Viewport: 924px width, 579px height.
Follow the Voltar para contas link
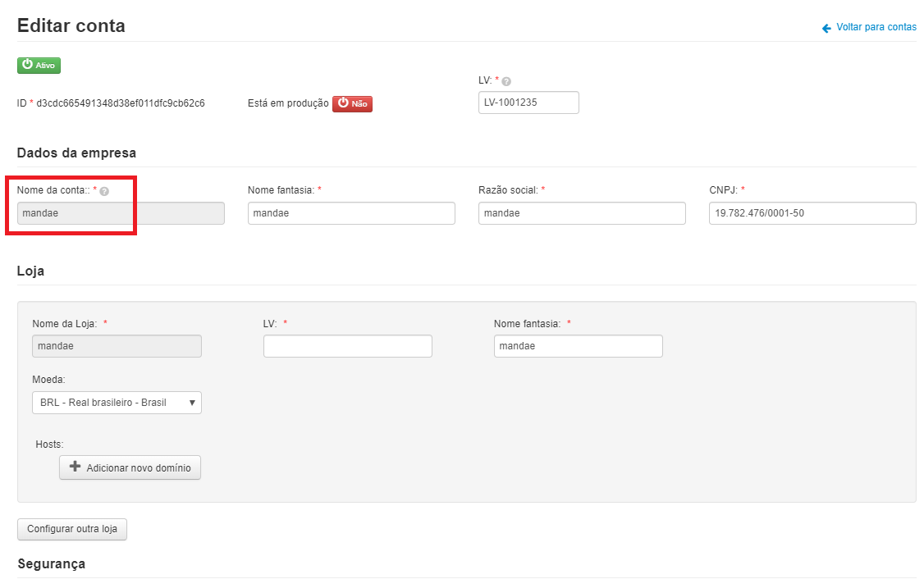click(876, 27)
